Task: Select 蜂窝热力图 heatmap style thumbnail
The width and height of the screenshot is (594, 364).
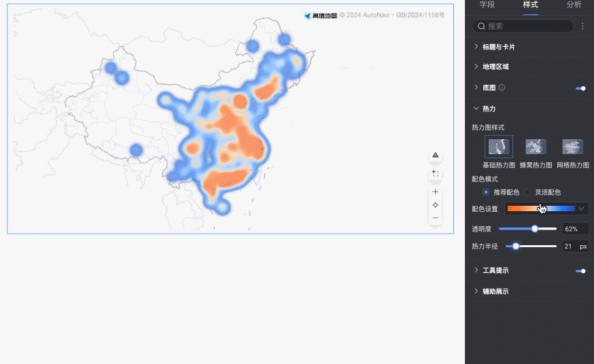Action: coord(536,147)
